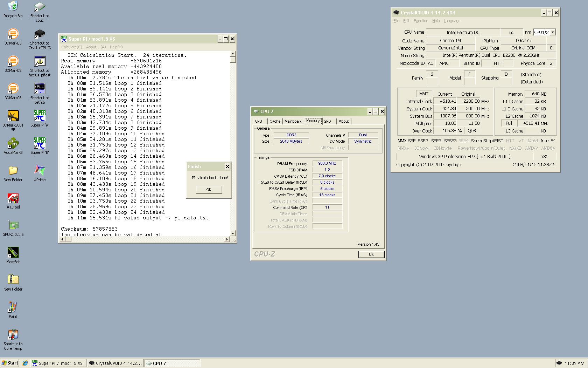The height and width of the screenshot is (368, 588).
Task: Open the CPU1/2 dropdown in CrystalCPUID
Action: pyautogui.click(x=553, y=32)
